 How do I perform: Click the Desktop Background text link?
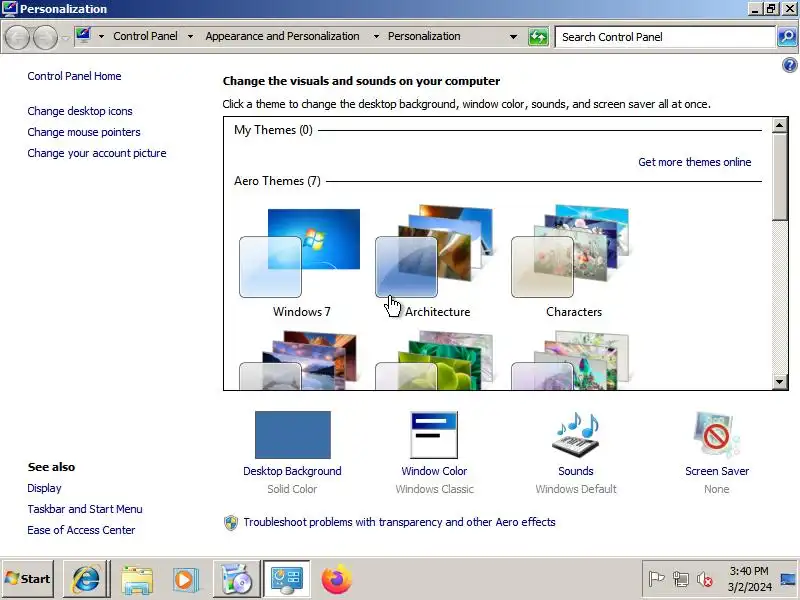pyautogui.click(x=292, y=471)
